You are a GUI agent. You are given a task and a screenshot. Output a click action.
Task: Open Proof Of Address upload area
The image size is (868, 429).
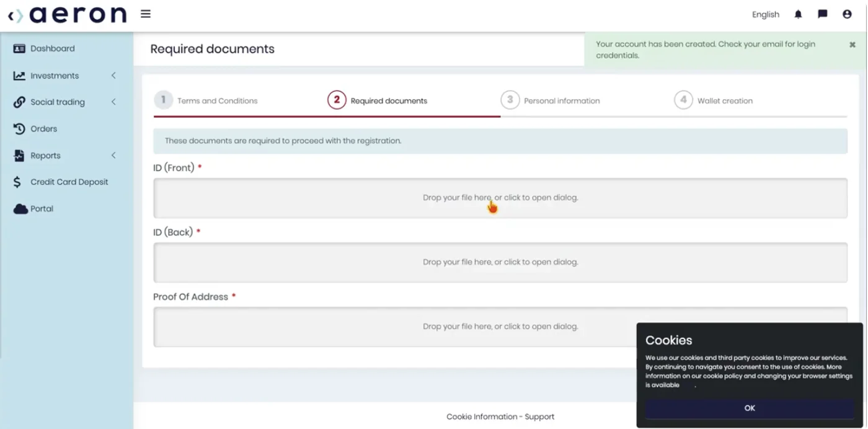[x=500, y=327]
